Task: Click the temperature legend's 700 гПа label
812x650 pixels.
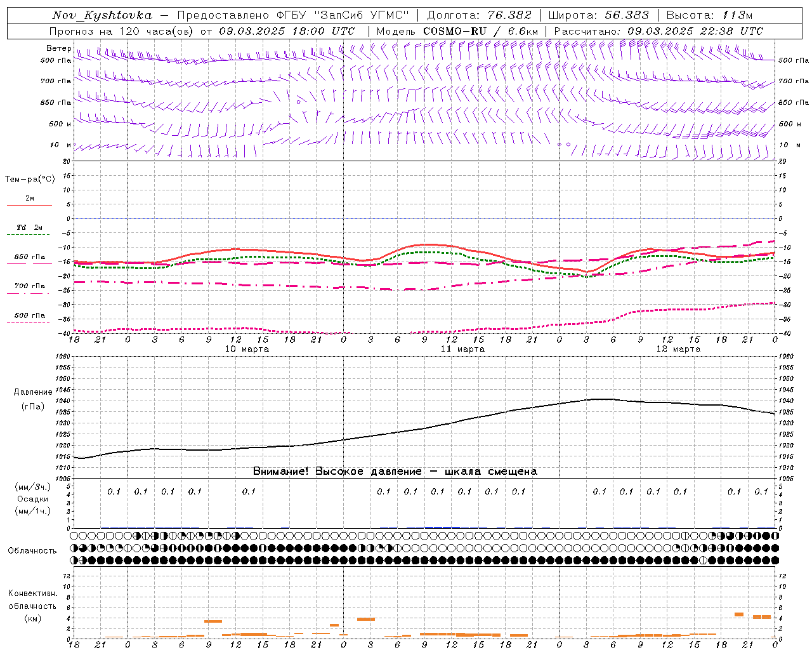Action: pos(30,286)
